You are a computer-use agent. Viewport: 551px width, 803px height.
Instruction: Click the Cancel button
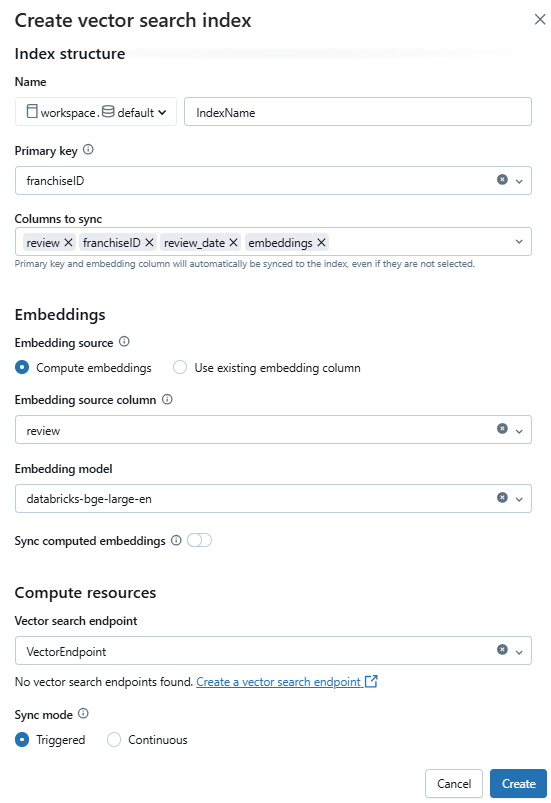point(454,784)
